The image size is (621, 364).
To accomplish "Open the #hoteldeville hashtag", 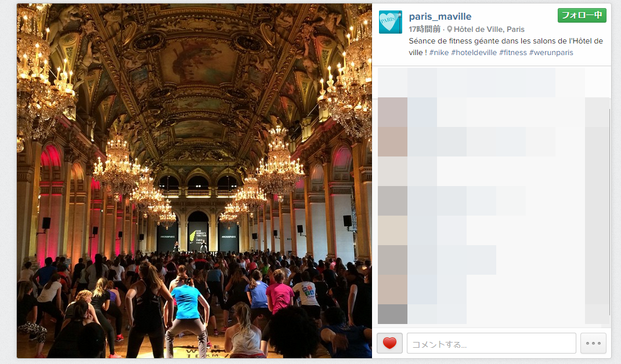I will tap(474, 53).
